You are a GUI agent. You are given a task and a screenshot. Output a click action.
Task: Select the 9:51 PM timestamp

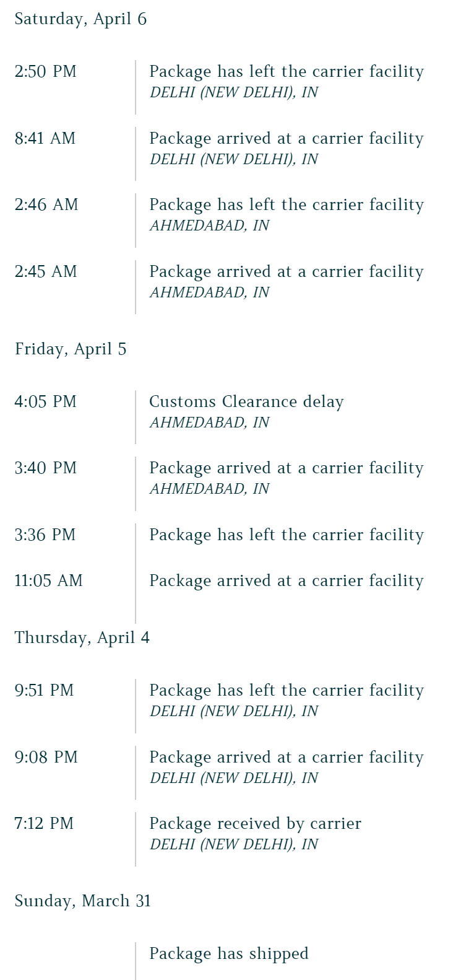click(x=44, y=690)
